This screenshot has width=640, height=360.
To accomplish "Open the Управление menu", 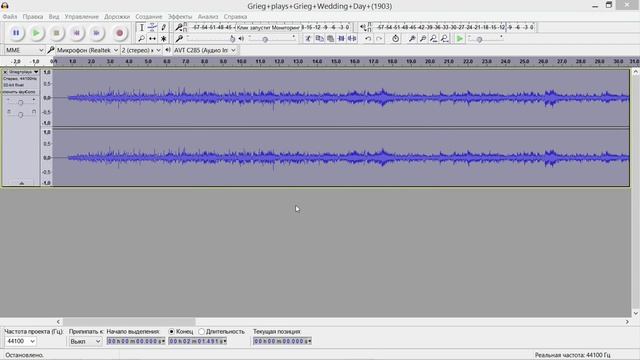I will point(82,17).
